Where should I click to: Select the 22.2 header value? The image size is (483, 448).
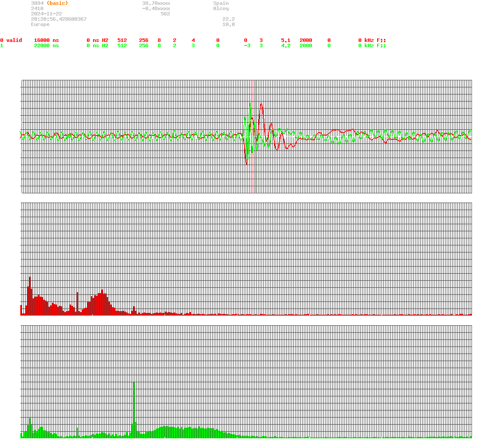tap(228, 19)
